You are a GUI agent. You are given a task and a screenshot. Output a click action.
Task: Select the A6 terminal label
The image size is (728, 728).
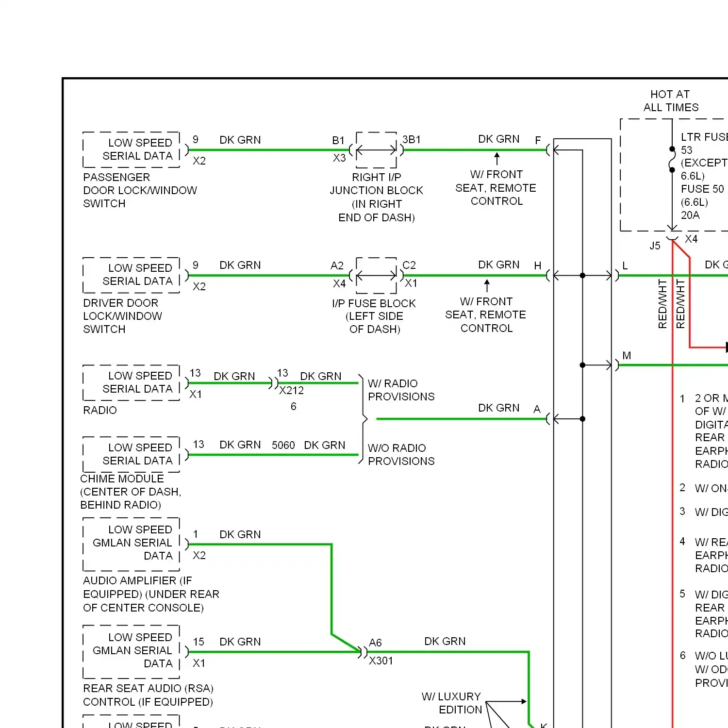tap(375, 643)
